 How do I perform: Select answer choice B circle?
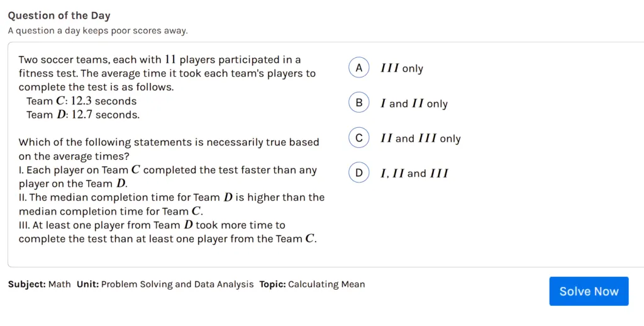(x=358, y=103)
